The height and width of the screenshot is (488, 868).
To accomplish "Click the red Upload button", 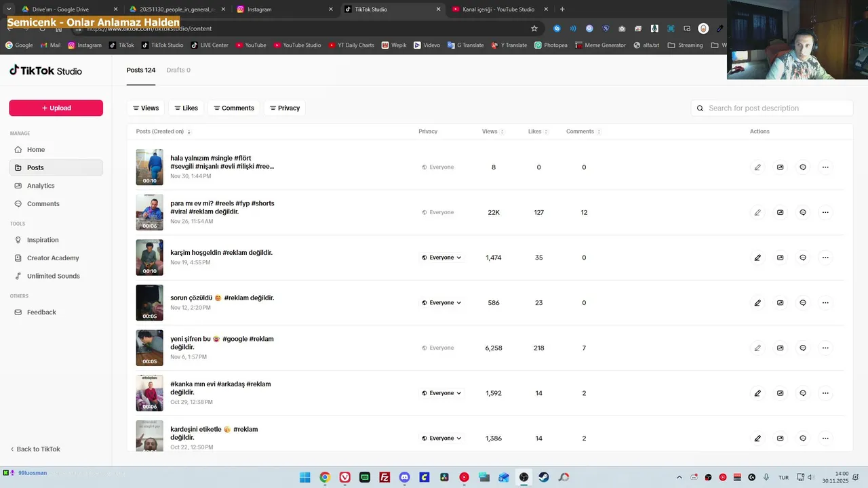I will coord(56,108).
